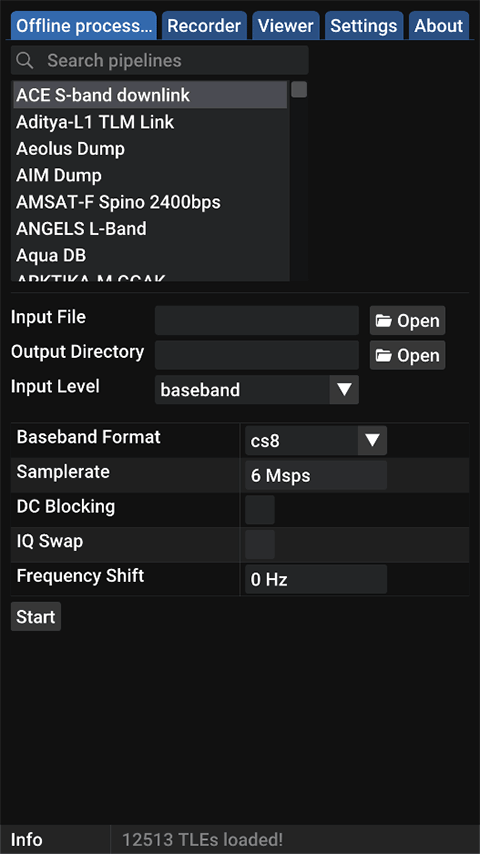Click the search magnifier icon

pos(25,60)
